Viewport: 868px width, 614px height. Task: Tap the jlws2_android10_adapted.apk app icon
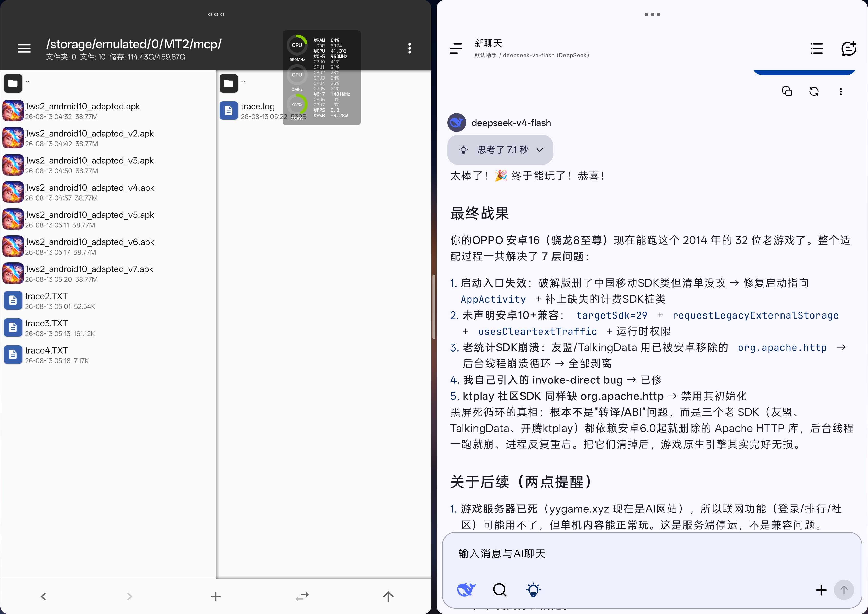13,111
